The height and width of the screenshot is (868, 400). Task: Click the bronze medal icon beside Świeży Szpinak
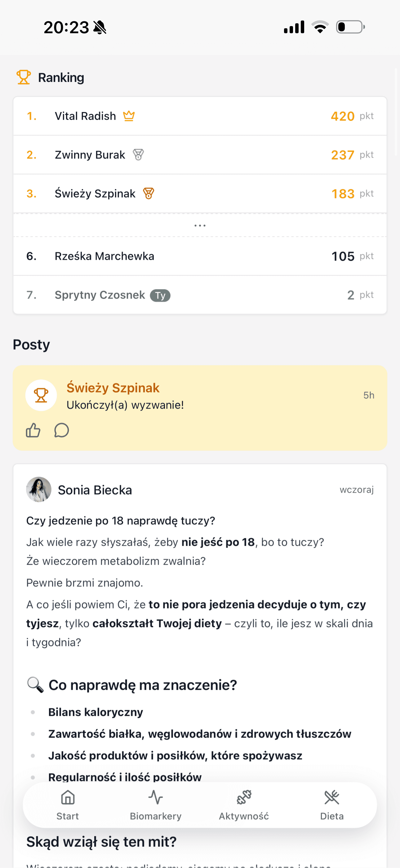tap(149, 193)
